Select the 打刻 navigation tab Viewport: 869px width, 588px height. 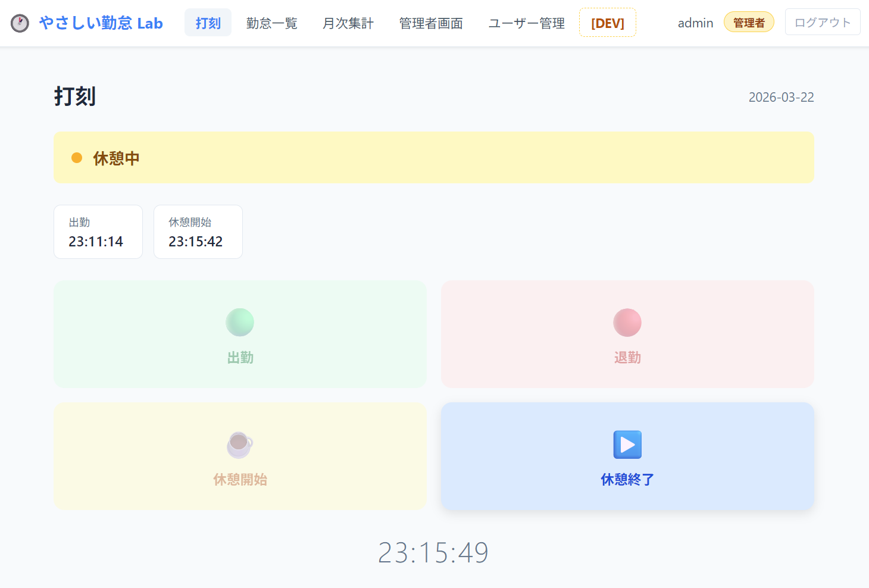(x=208, y=23)
